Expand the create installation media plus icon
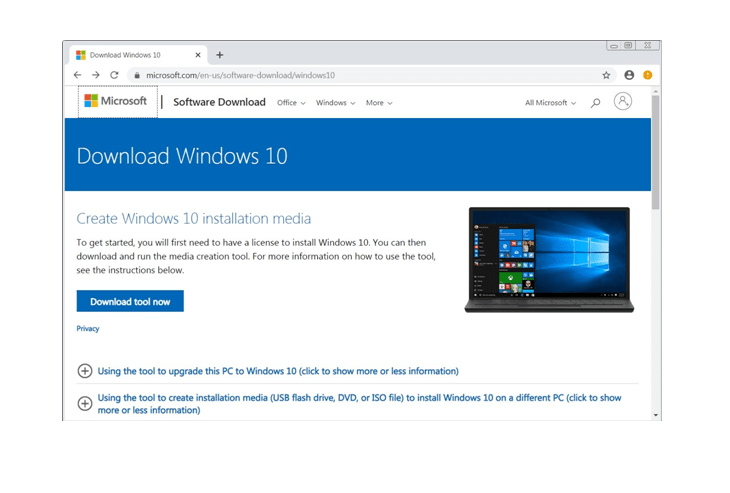 85,403
